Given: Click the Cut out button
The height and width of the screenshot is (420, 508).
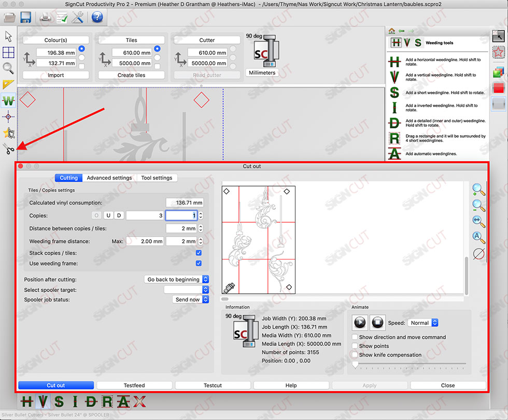Looking at the screenshot, I should point(56,385).
